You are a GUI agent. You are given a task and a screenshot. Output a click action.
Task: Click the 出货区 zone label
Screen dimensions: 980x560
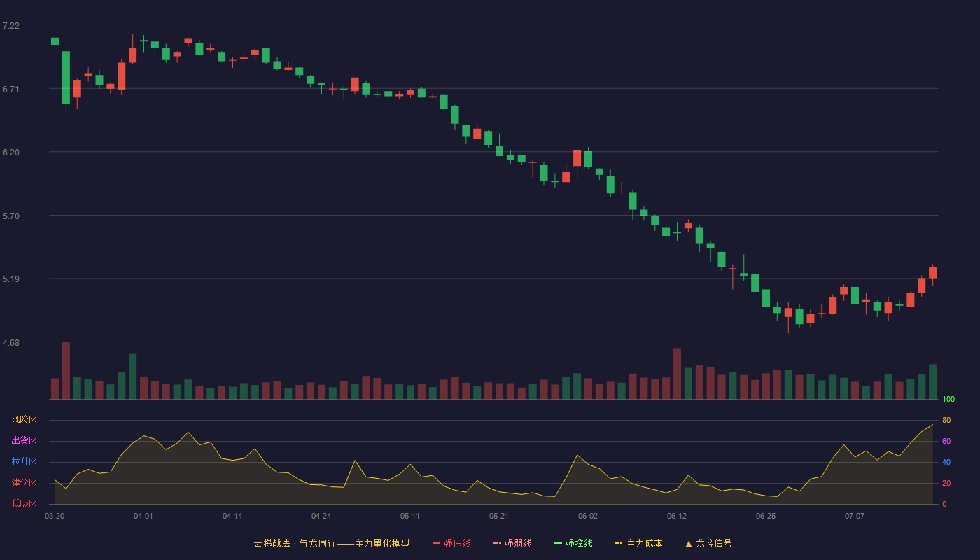click(x=24, y=441)
